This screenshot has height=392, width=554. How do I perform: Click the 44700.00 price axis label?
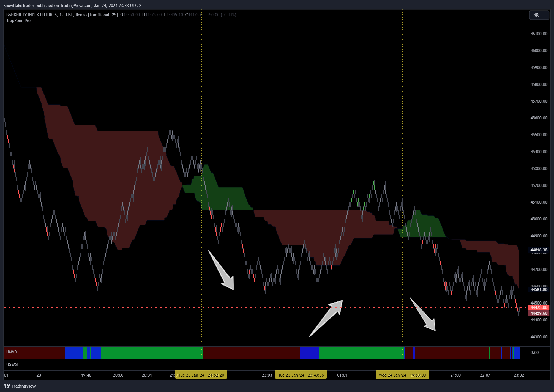pos(539,270)
